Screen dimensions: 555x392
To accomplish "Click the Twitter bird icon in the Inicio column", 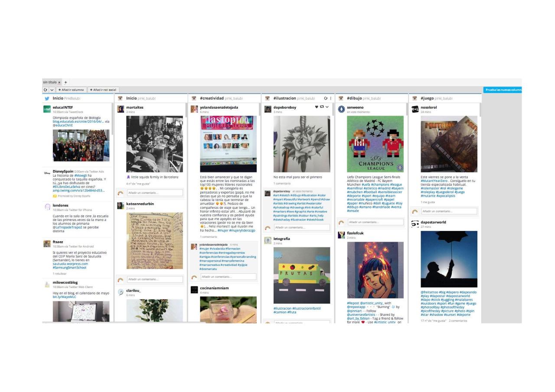I will 47,98.
